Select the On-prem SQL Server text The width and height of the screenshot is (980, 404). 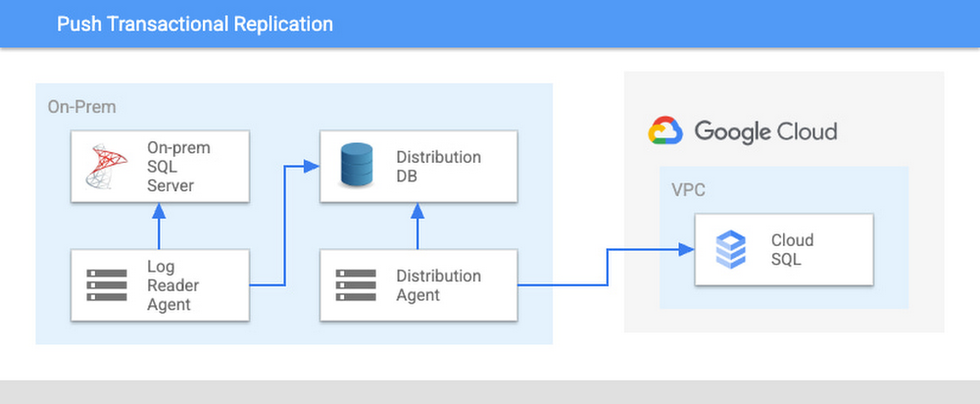tap(178, 167)
